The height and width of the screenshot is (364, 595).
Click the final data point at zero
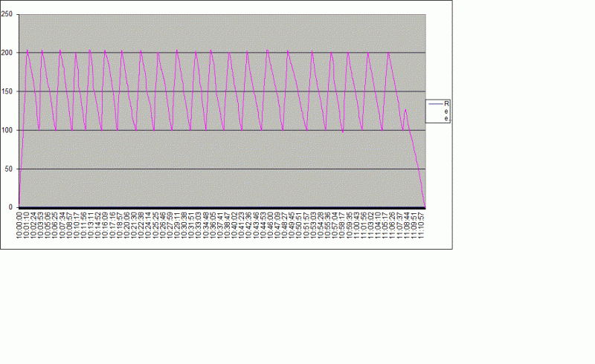click(425, 207)
